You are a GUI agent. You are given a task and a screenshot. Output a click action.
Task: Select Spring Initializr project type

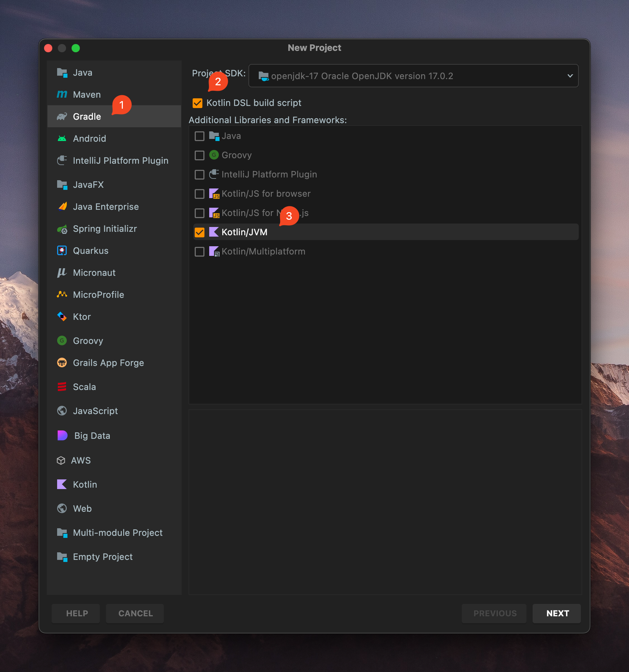[x=114, y=229]
